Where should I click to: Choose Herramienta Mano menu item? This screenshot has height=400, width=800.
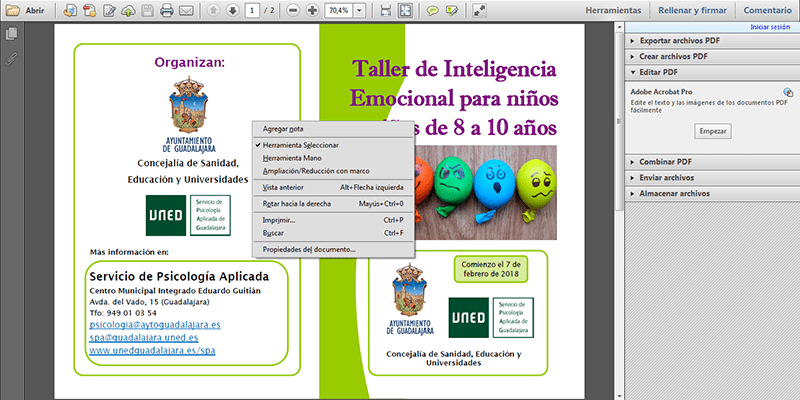click(x=333, y=158)
